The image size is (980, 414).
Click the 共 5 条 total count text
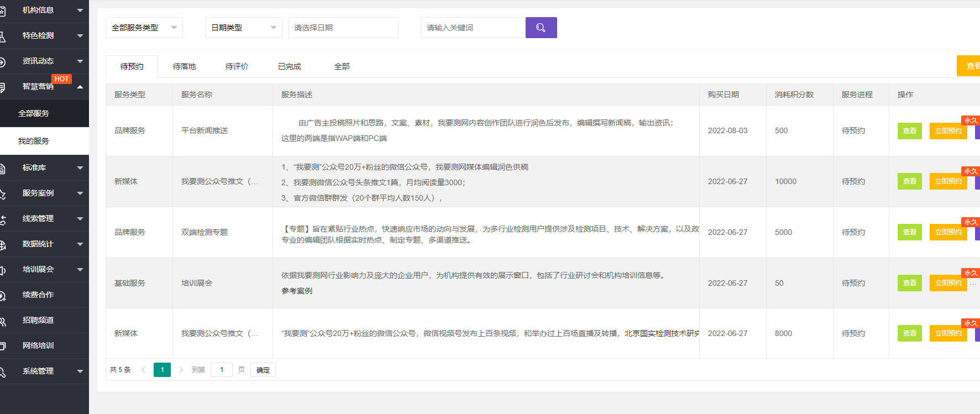[x=120, y=370]
